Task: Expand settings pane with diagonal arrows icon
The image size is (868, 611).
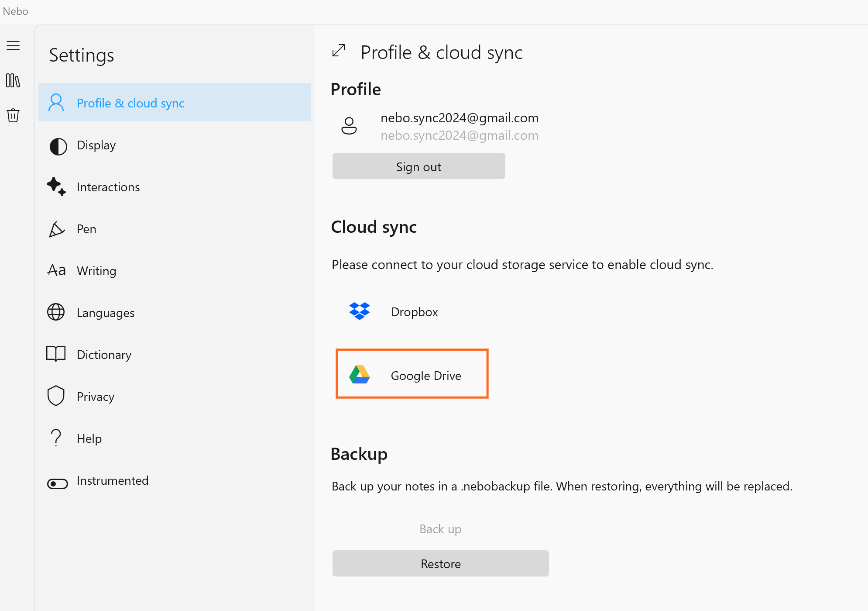Action: click(339, 51)
